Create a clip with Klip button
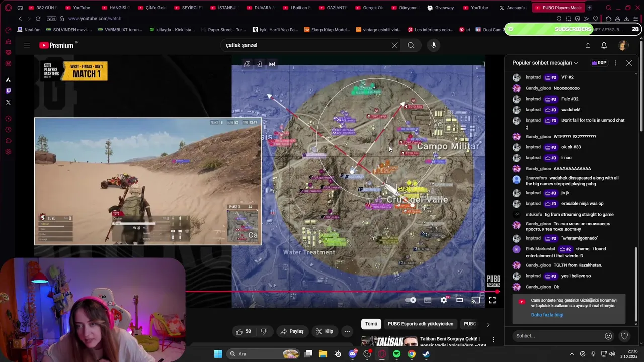Image resolution: width=644 pixels, height=362 pixels. (325, 331)
